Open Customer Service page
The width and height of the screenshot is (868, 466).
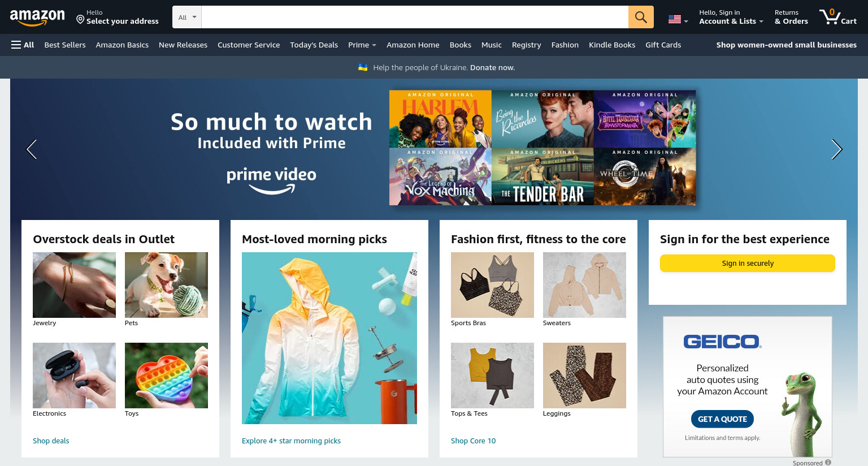(x=249, y=45)
